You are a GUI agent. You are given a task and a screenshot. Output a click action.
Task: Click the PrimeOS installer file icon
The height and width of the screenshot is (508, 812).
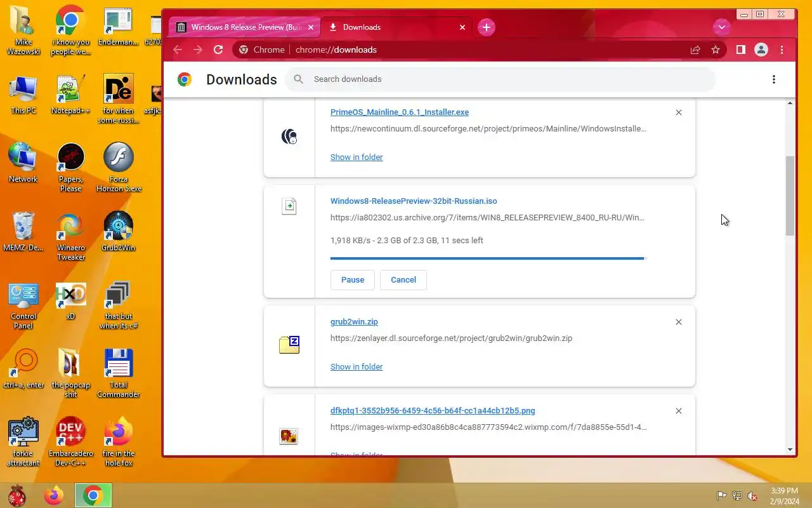tap(289, 137)
